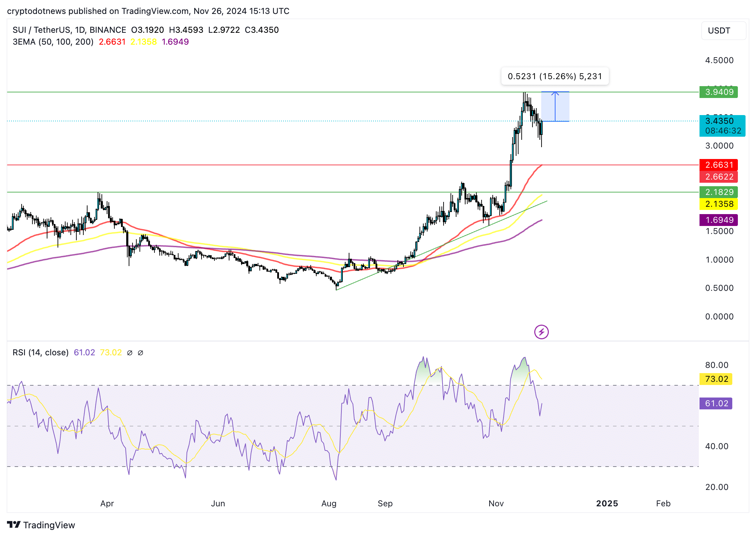Click the 2025 label on time axis
The height and width of the screenshot is (537, 756).
point(607,504)
